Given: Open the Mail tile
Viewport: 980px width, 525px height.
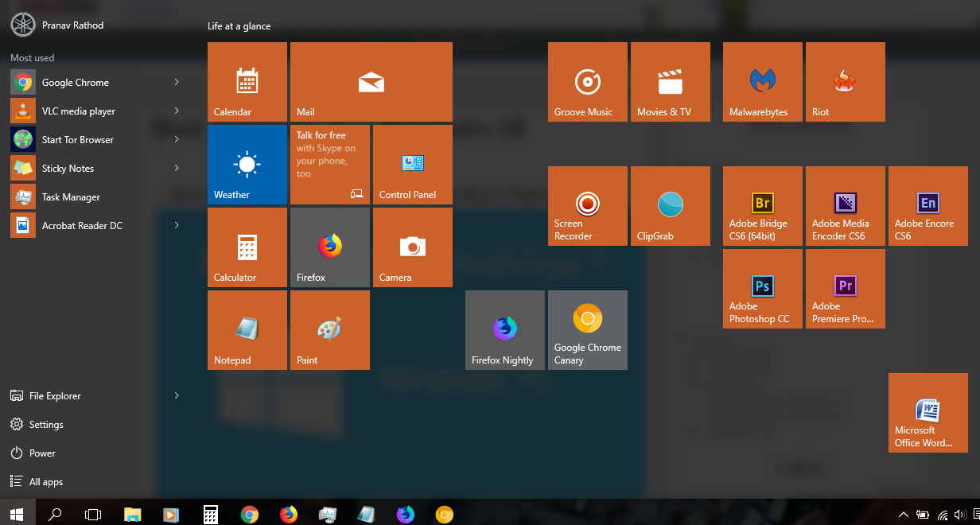Looking at the screenshot, I should pos(371,82).
